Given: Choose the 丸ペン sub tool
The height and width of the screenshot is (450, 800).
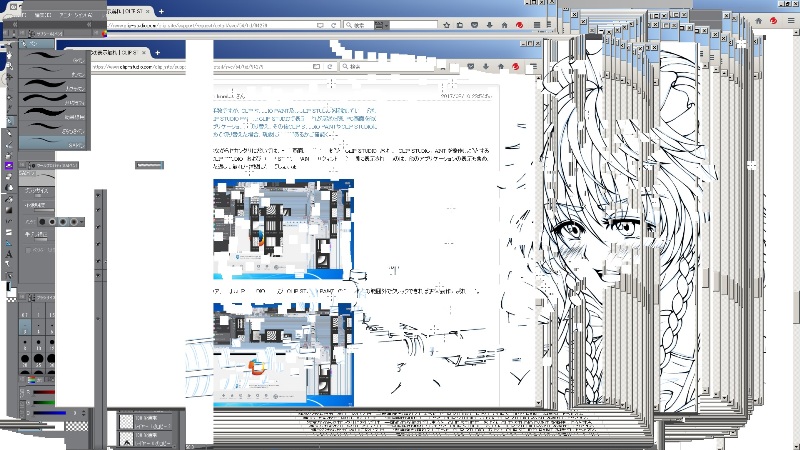Looking at the screenshot, I should pyautogui.click(x=55, y=70).
